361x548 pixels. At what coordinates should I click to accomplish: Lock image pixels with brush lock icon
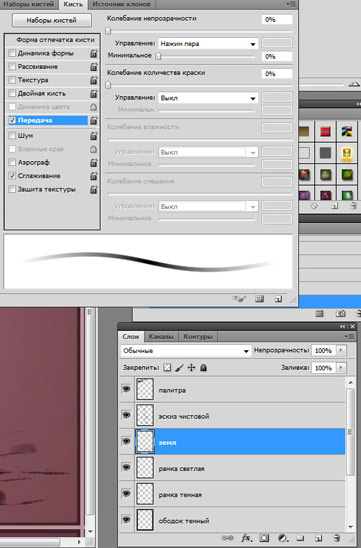[179, 368]
